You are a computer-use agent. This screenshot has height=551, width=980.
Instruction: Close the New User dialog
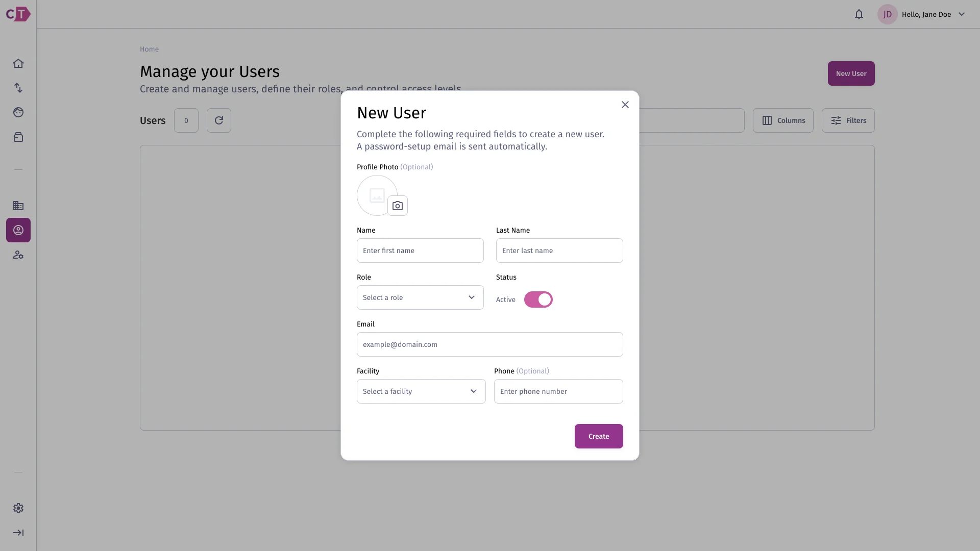(625, 105)
